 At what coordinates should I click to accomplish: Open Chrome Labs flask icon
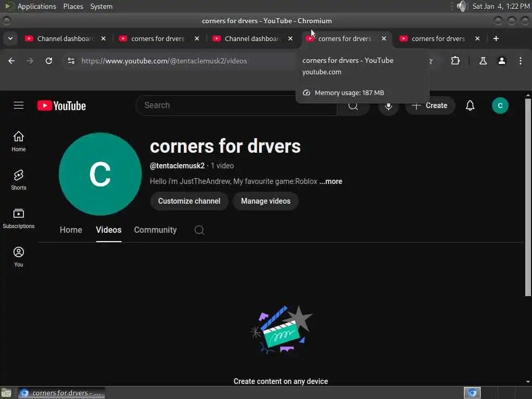tap(483, 61)
